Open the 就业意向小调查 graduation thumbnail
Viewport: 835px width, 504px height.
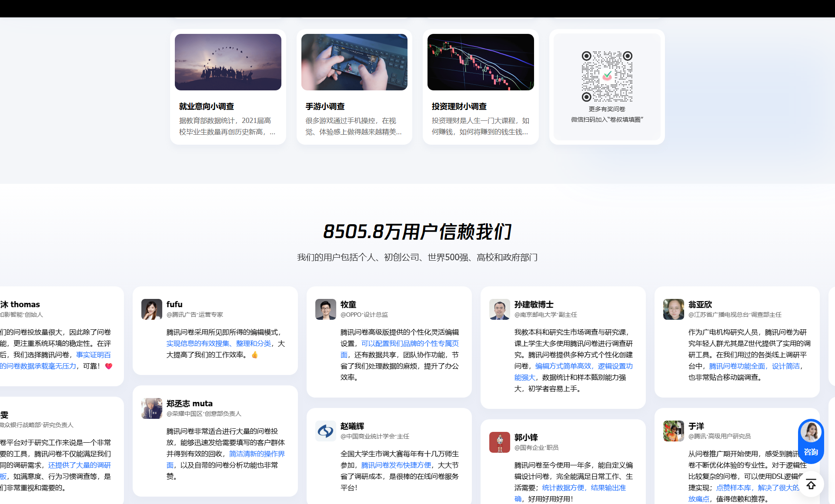coord(228,62)
